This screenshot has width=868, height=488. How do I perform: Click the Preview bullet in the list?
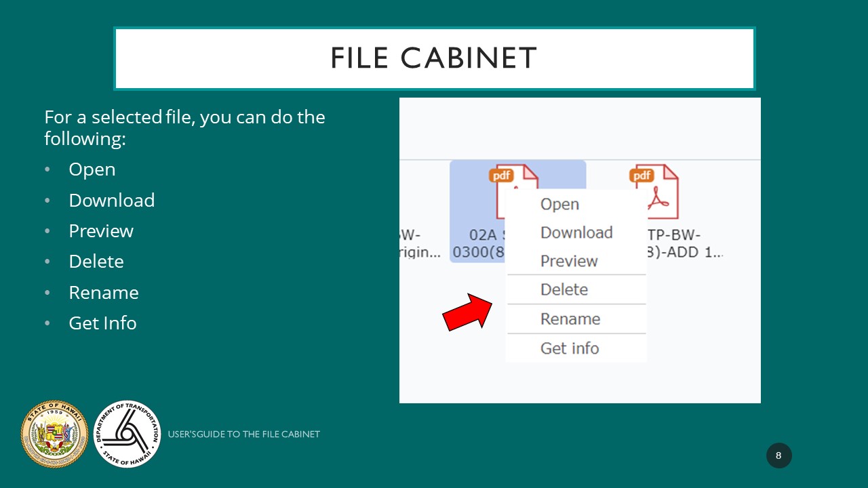pyautogui.click(x=101, y=230)
